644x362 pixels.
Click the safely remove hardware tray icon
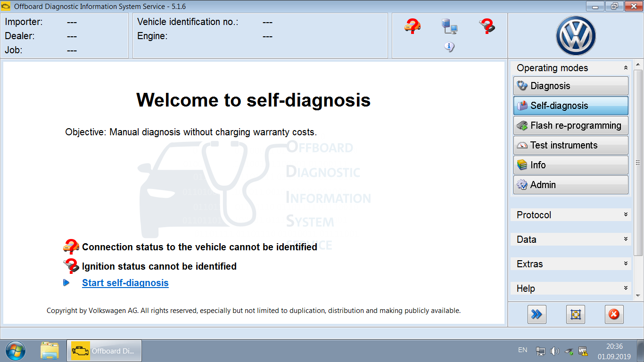[569, 351]
